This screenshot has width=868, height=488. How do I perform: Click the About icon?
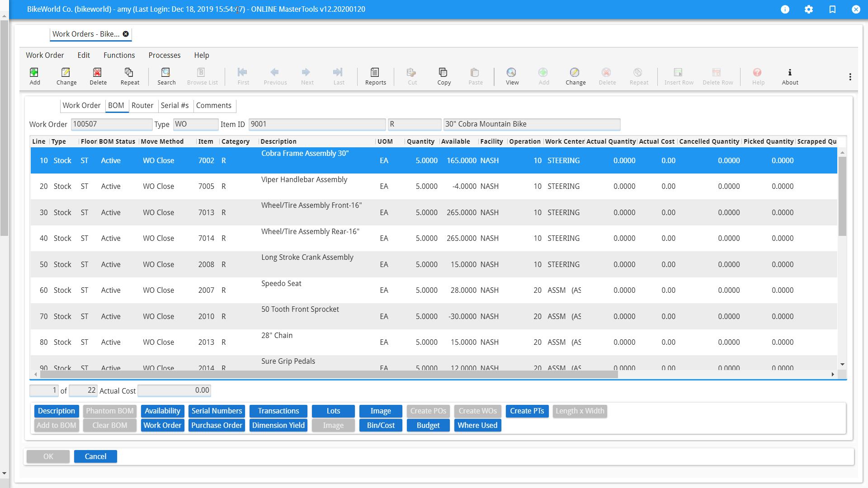pyautogui.click(x=790, y=76)
